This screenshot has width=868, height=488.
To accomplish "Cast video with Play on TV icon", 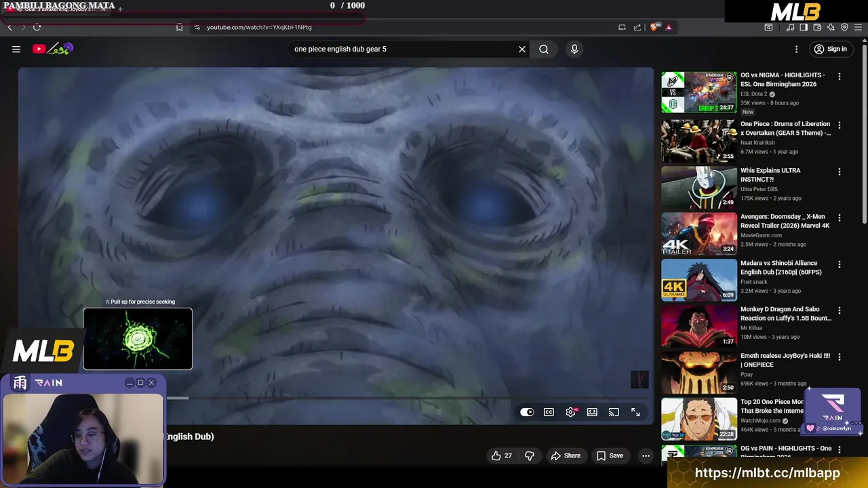I will click(x=614, y=412).
